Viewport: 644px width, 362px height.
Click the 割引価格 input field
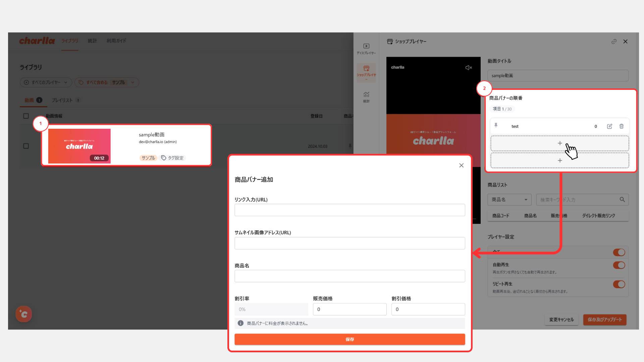(x=428, y=309)
